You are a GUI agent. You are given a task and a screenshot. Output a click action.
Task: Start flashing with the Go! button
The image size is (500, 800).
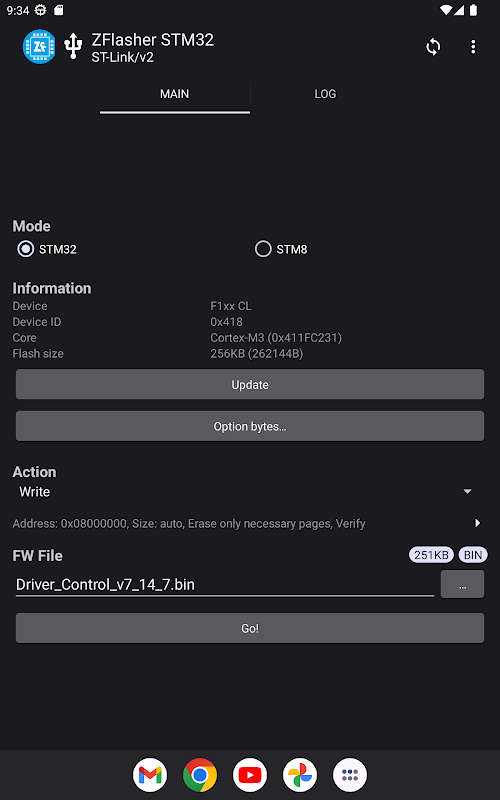pos(250,628)
